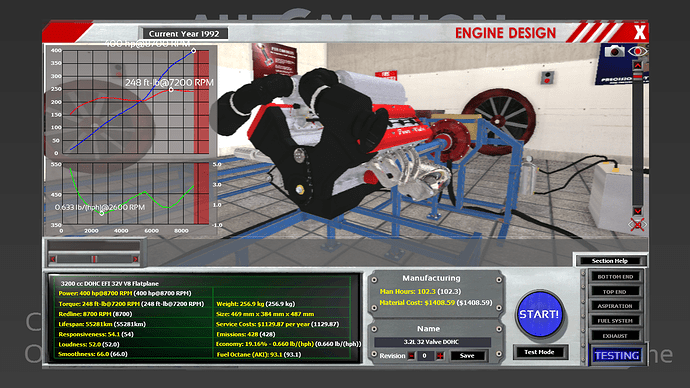This screenshot has height=388, width=690.
Task: Save the engine revision
Action: pos(467,356)
